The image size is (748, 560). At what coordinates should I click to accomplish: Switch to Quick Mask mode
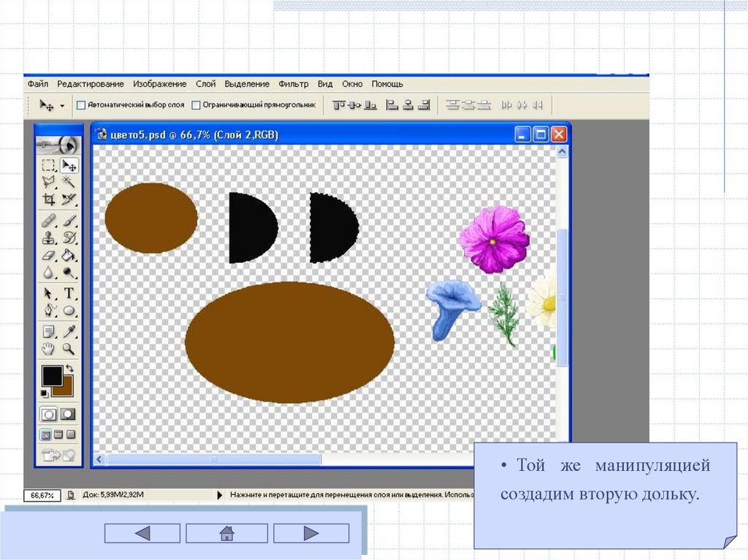click(x=68, y=414)
